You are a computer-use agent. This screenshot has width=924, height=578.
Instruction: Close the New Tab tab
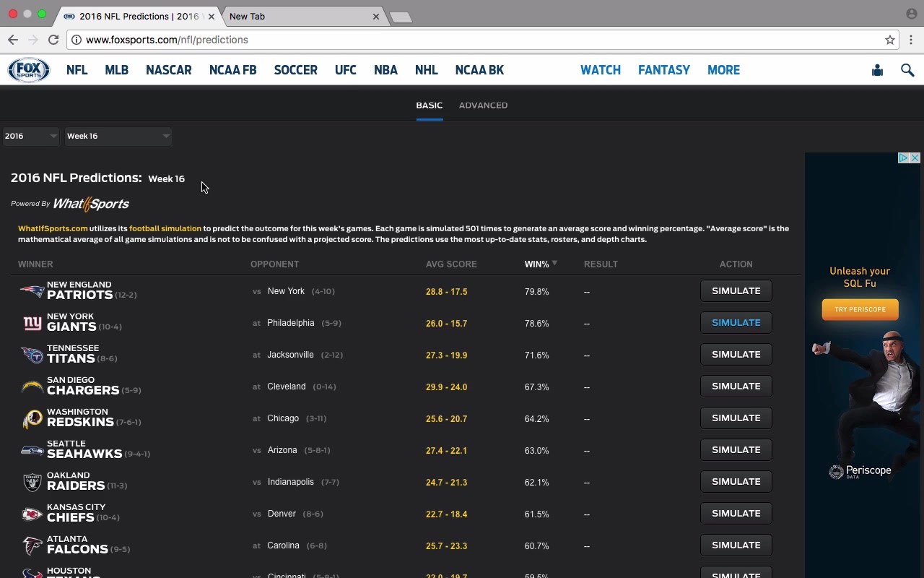coord(376,16)
